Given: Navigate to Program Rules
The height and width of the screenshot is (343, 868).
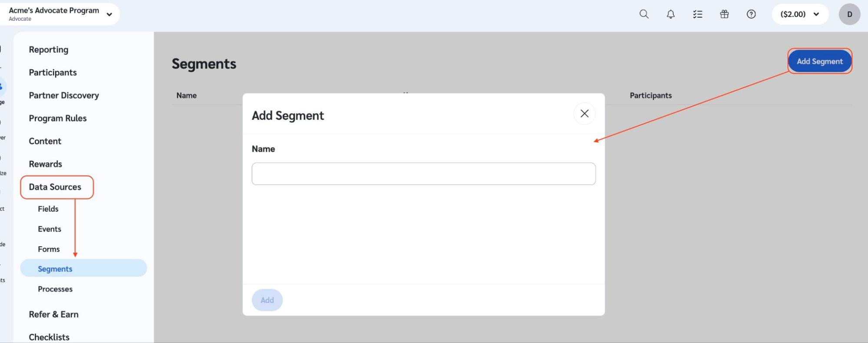Looking at the screenshot, I should (x=58, y=118).
